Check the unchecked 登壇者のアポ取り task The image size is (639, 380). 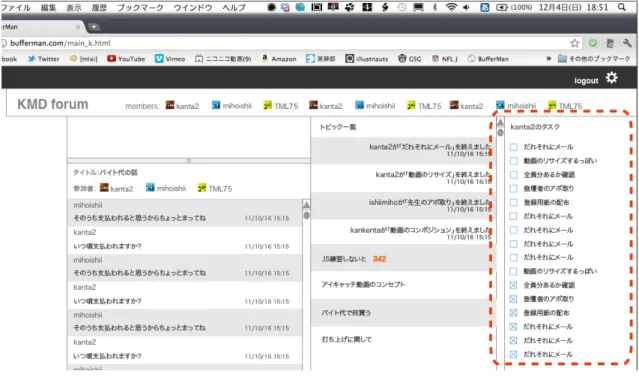513,188
